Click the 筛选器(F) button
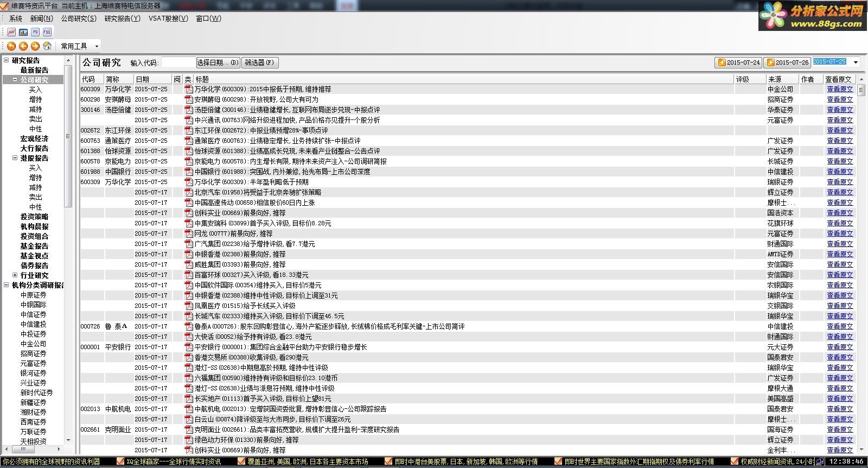Image resolution: width=868 pixels, height=468 pixels. point(260,63)
